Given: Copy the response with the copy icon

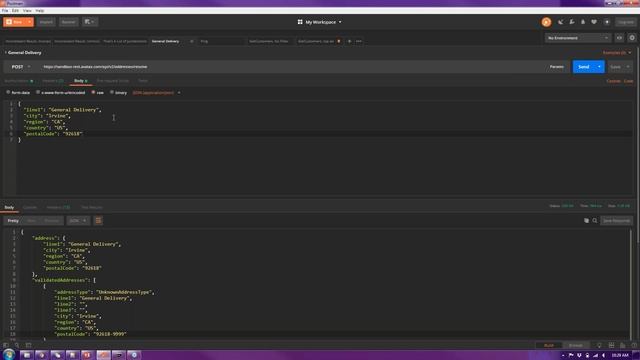Looking at the screenshot, I should (586, 221).
